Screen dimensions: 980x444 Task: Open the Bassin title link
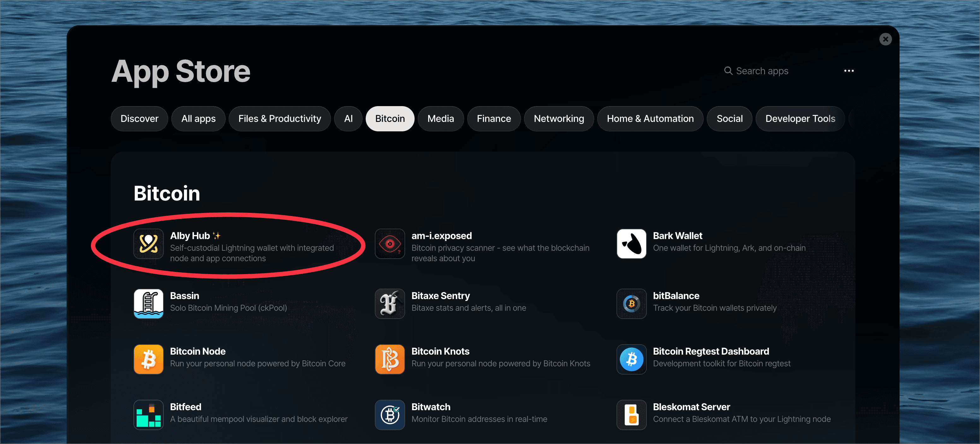tap(185, 296)
